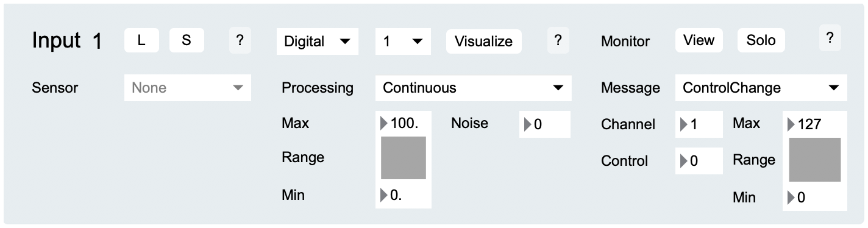Toggle the Monitor View button
Screen dimensions: 868x228
(x=699, y=40)
